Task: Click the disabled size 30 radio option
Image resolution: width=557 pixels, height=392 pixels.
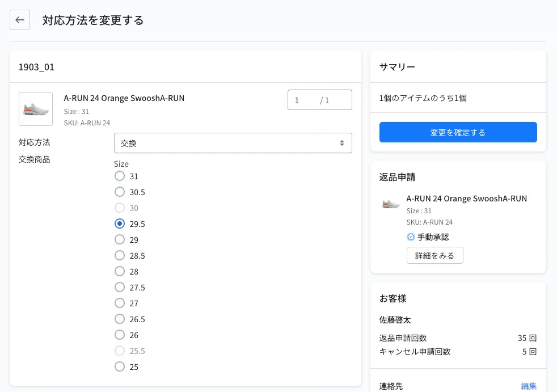Action: [x=120, y=208]
